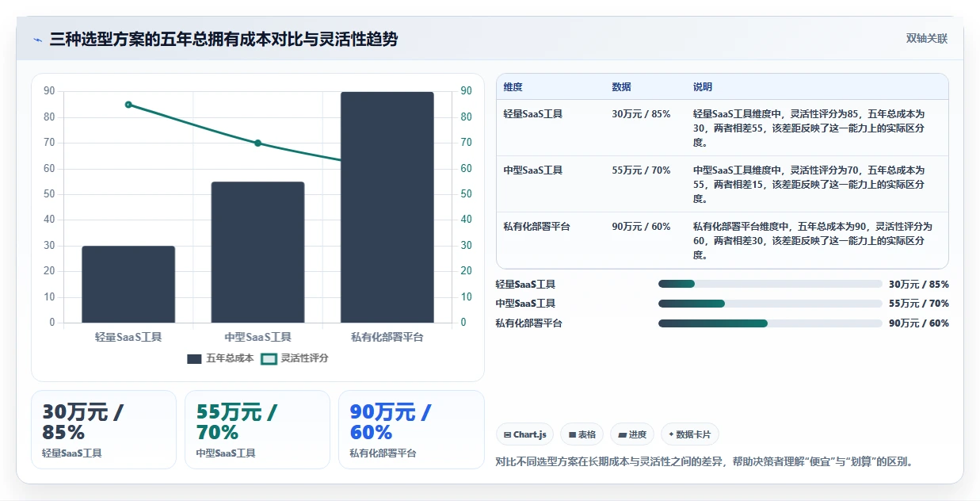This screenshot has width=980, height=501.
Task: Click the 私有化部署平台 progress bar
Action: 770,323
